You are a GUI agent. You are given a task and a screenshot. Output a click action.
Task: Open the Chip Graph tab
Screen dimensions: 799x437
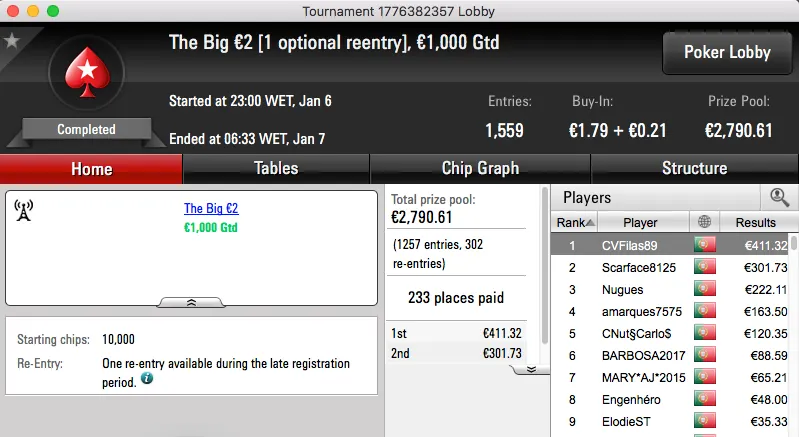(480, 168)
